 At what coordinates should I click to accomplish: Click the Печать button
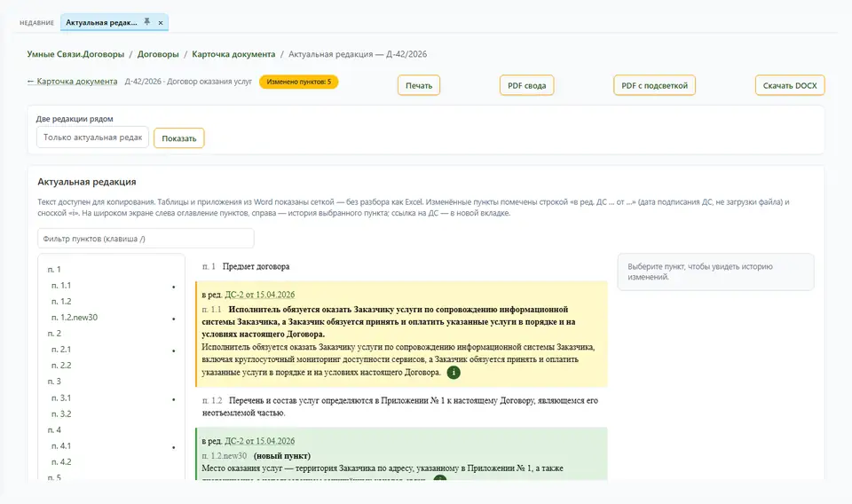[x=419, y=85]
